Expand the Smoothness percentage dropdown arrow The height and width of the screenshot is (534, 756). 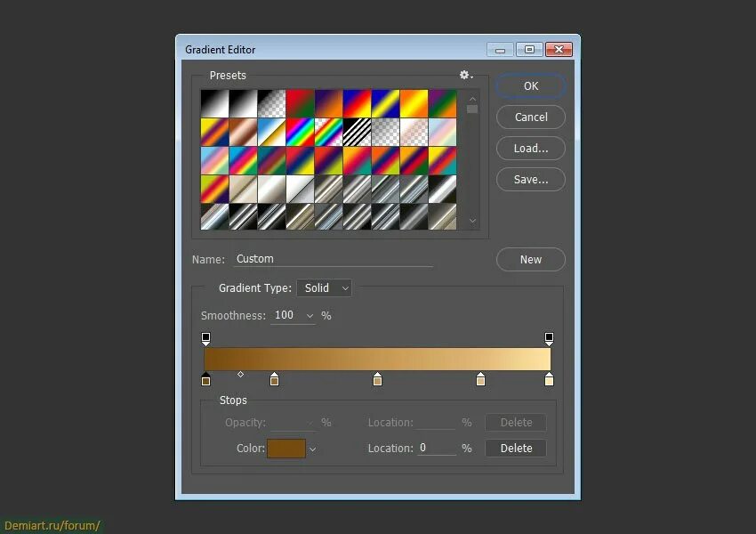click(310, 316)
